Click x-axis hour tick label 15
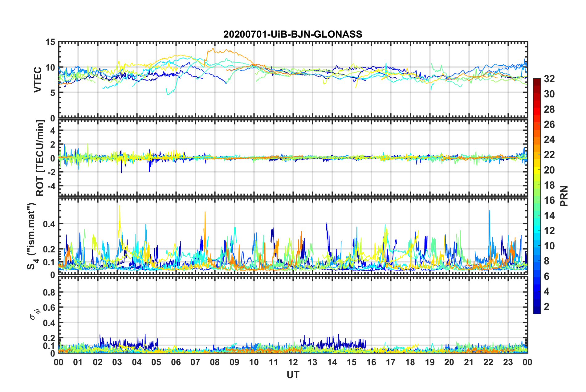586x392 pixels. (x=352, y=362)
